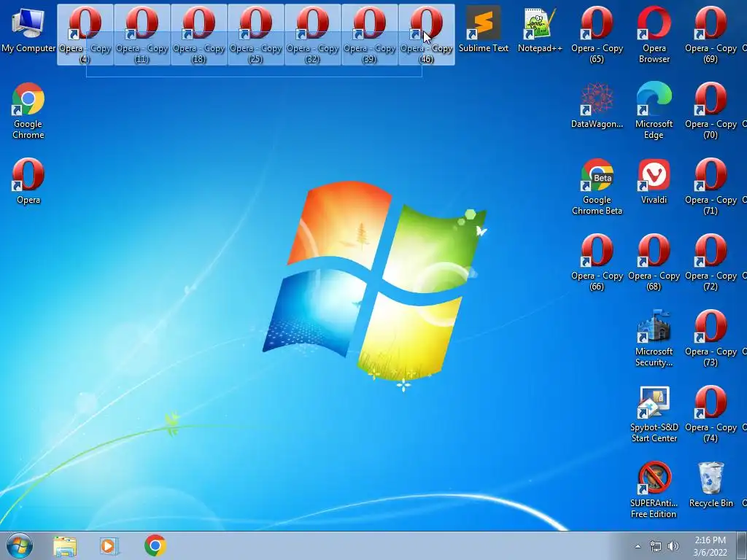
Task: Select the Opera - Copy (65) shortcut
Action: pos(597,35)
